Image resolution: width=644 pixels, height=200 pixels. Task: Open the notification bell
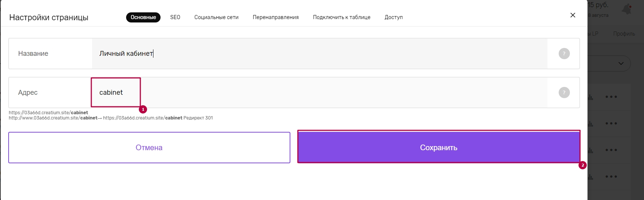click(627, 9)
